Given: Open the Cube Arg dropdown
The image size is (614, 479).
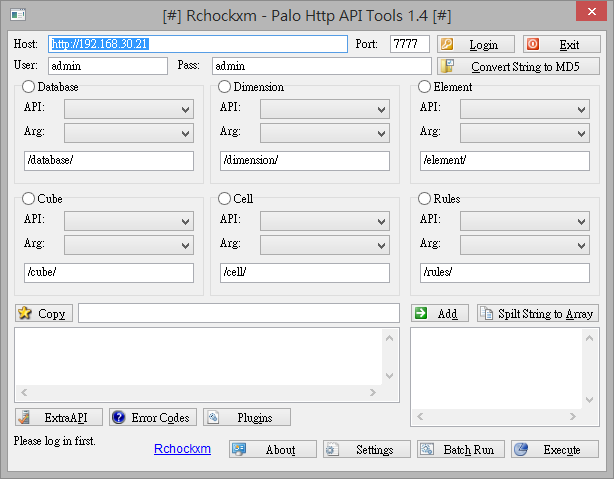Looking at the screenshot, I should [x=129, y=245].
